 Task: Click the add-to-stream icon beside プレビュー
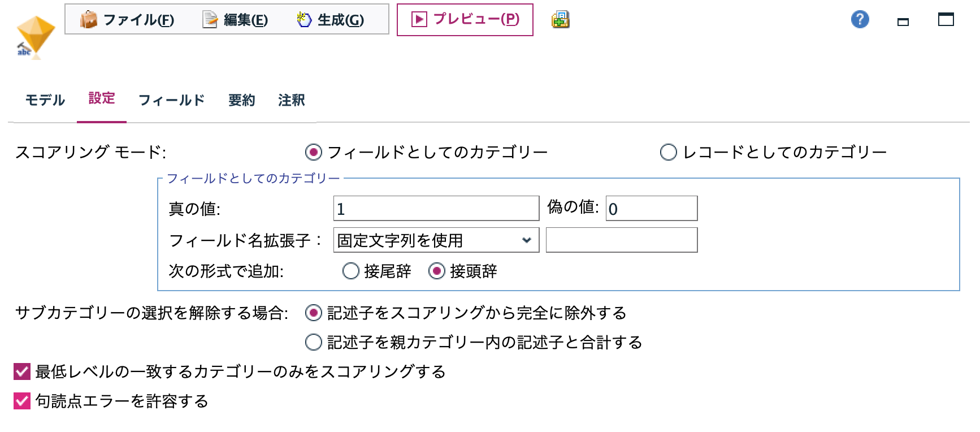pyautogui.click(x=558, y=20)
